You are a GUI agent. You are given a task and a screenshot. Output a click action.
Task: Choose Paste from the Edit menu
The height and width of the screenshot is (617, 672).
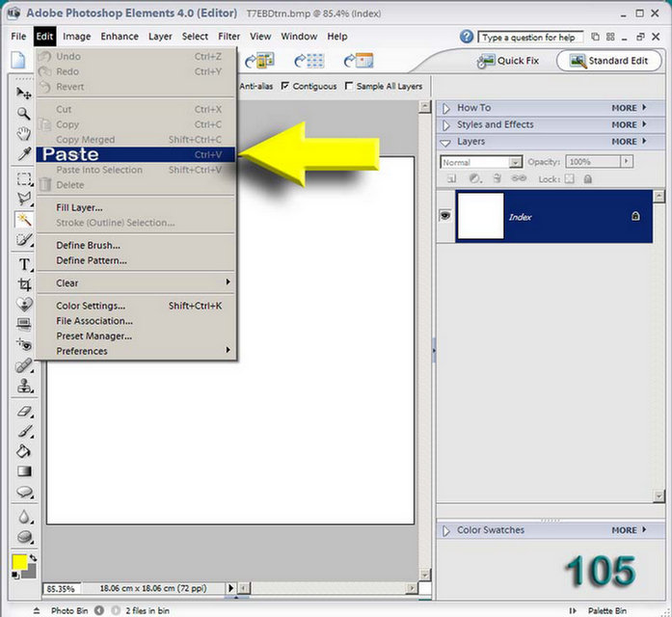pos(135,154)
